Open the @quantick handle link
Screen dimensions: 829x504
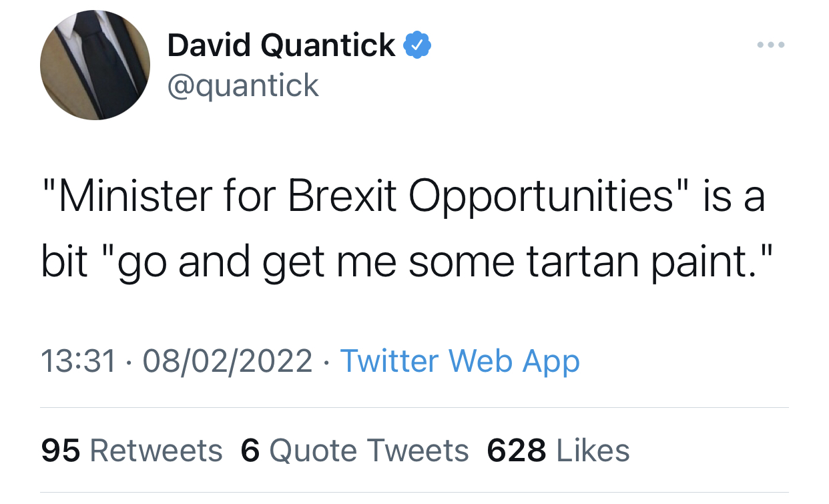click(x=243, y=85)
